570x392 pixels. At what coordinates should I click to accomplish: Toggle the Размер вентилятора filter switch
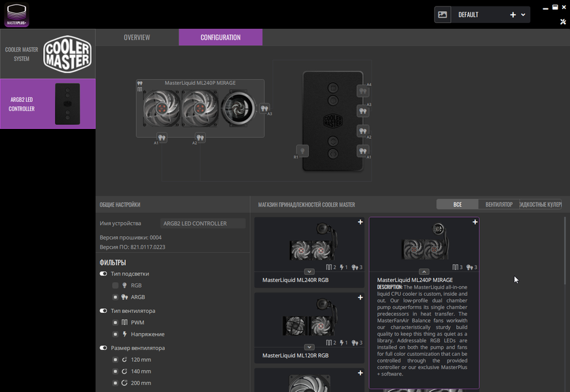point(103,347)
